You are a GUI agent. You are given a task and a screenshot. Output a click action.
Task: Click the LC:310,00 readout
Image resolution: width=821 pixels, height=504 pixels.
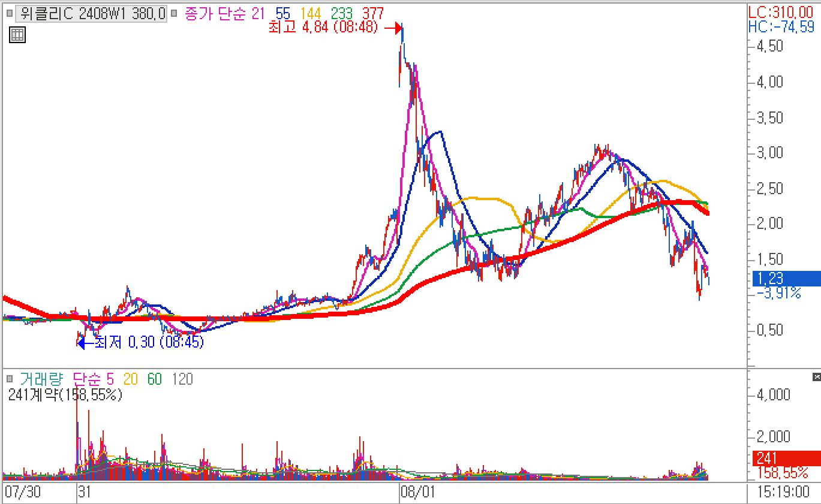781,11
